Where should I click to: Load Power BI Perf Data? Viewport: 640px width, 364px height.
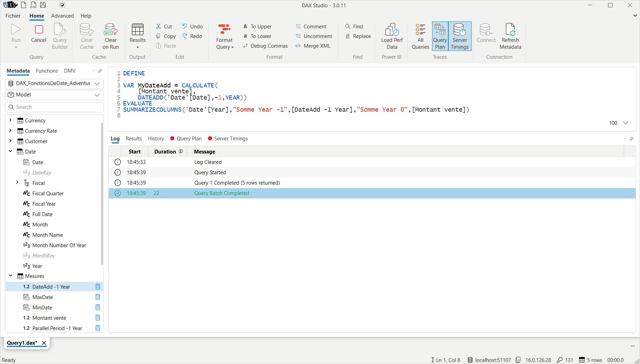pos(392,36)
